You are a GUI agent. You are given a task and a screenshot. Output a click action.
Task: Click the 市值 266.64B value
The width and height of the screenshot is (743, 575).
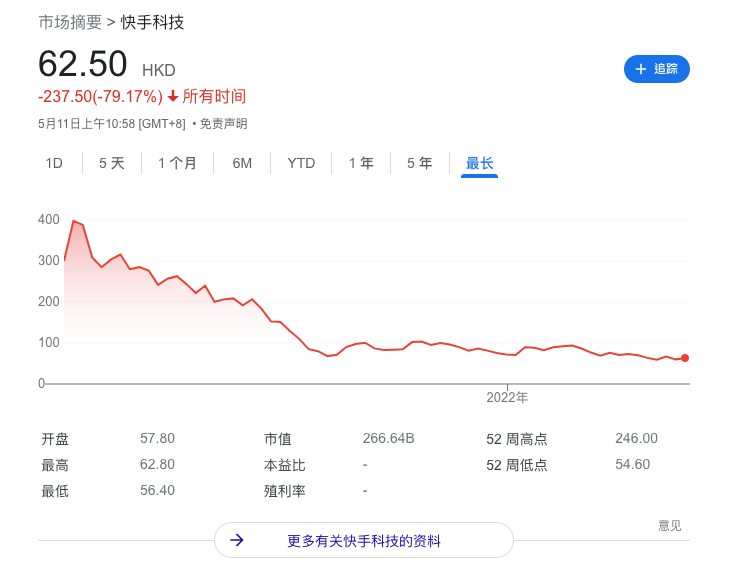click(x=388, y=438)
